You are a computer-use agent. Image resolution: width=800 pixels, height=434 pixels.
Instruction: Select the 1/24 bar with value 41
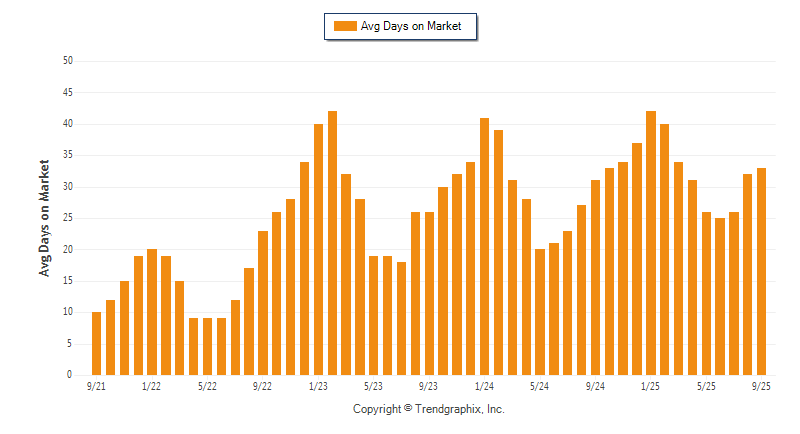click(484, 246)
